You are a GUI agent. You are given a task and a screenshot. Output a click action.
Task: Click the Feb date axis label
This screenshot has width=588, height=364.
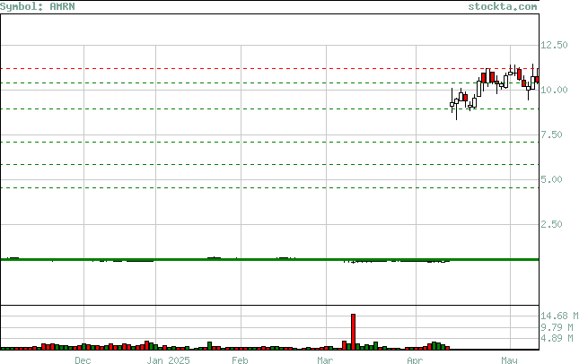[240, 360]
